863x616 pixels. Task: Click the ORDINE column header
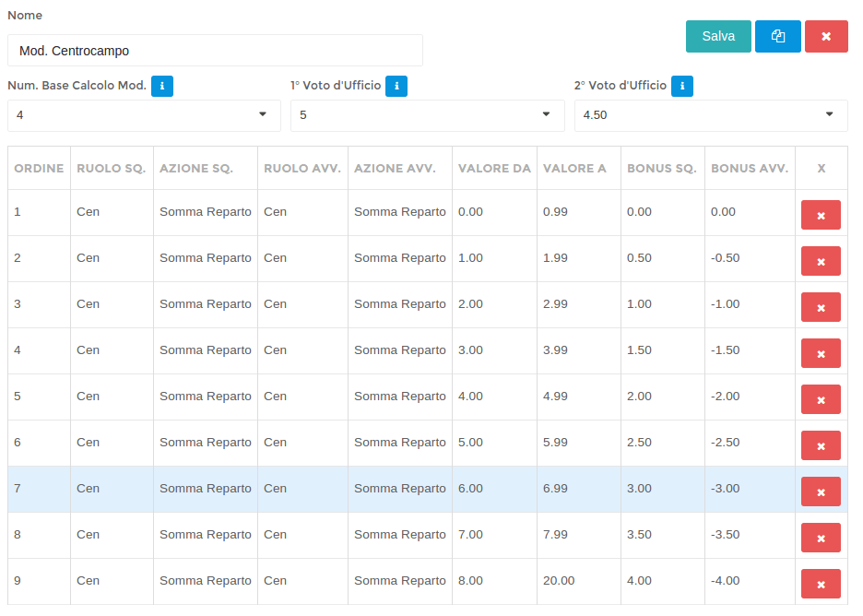(39, 169)
